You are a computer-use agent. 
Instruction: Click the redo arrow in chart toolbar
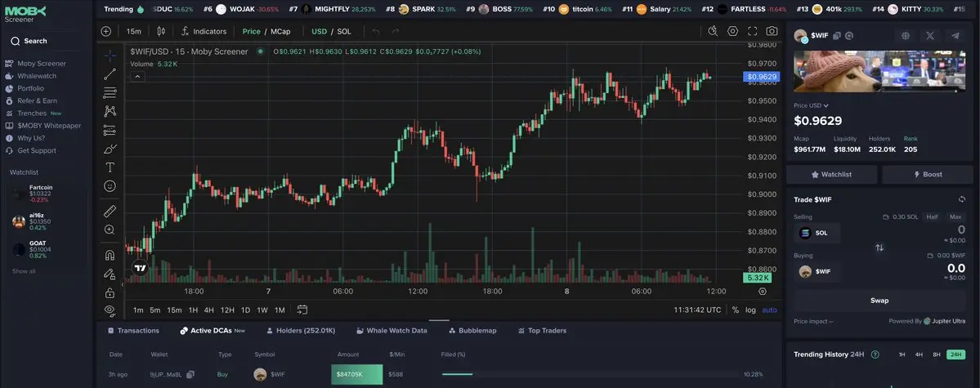(x=395, y=31)
